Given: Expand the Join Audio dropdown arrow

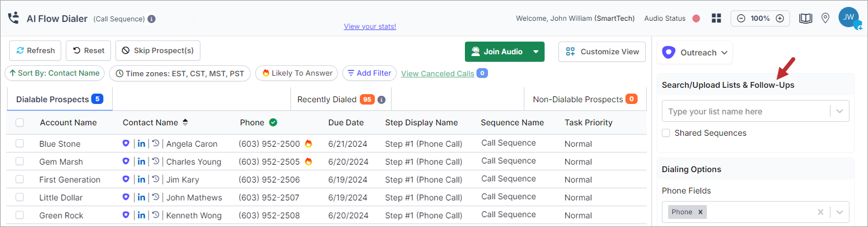Looking at the screenshot, I should point(536,51).
